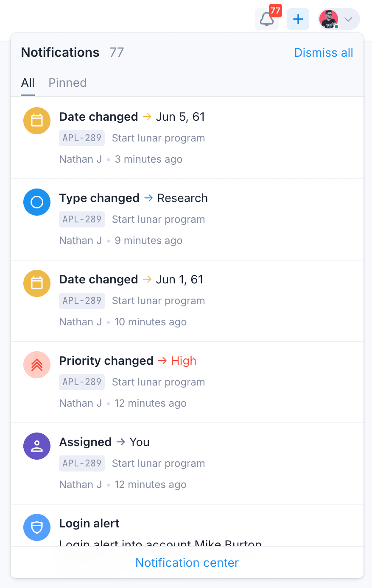372x588 pixels.
Task: Click the red Priority changed arrows icon
Action: point(36,365)
